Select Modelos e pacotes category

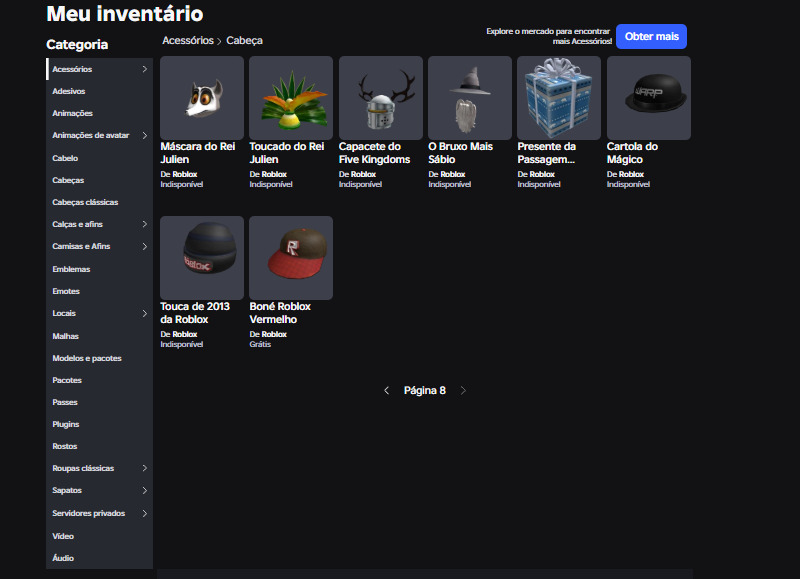[99, 358]
